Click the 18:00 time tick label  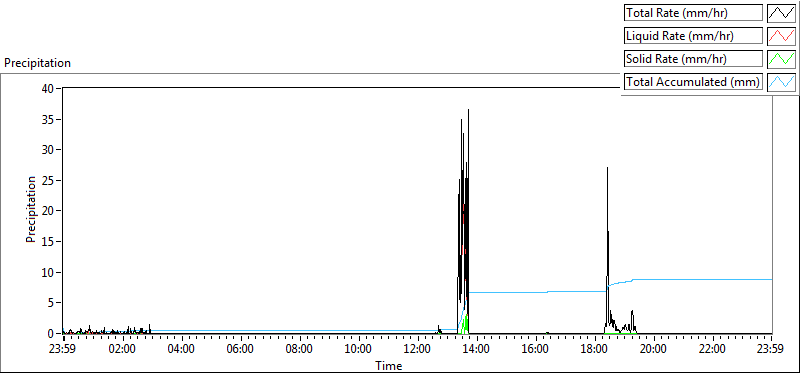click(x=594, y=350)
